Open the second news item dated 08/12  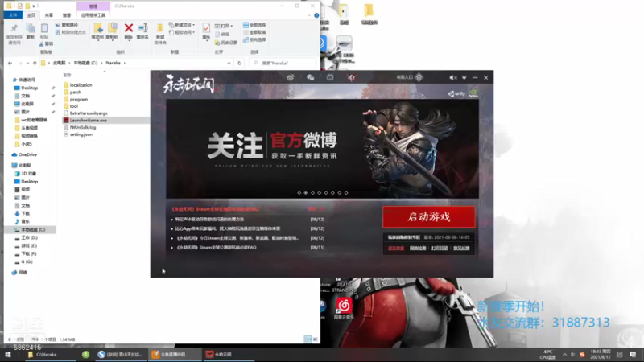pos(228,228)
